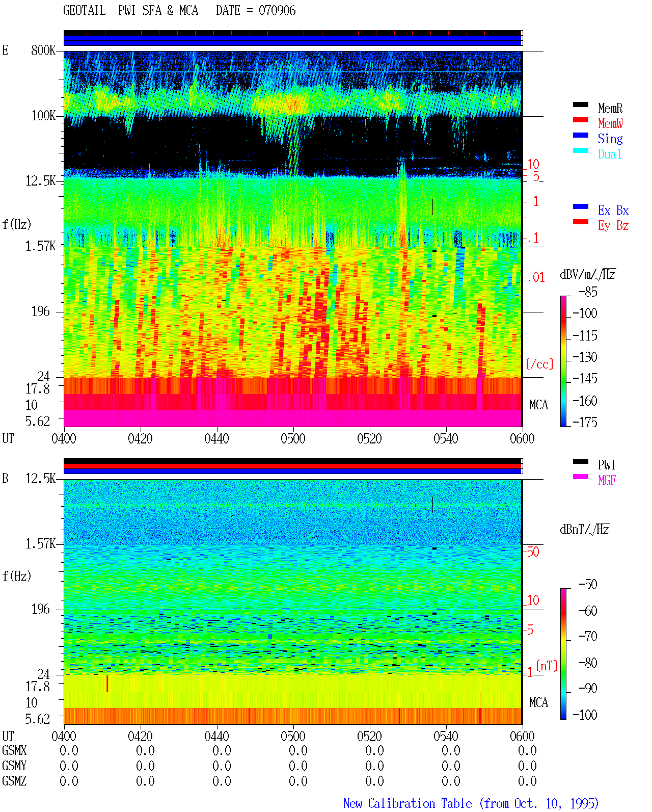Click the E panel letter label
The width and height of the screenshot is (652, 812).
click(5, 50)
